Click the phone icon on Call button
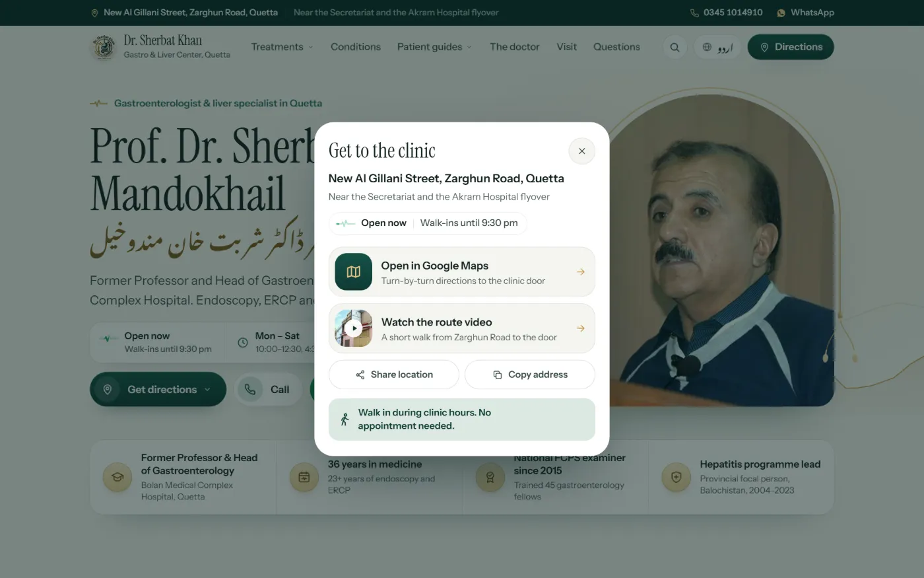 click(249, 390)
